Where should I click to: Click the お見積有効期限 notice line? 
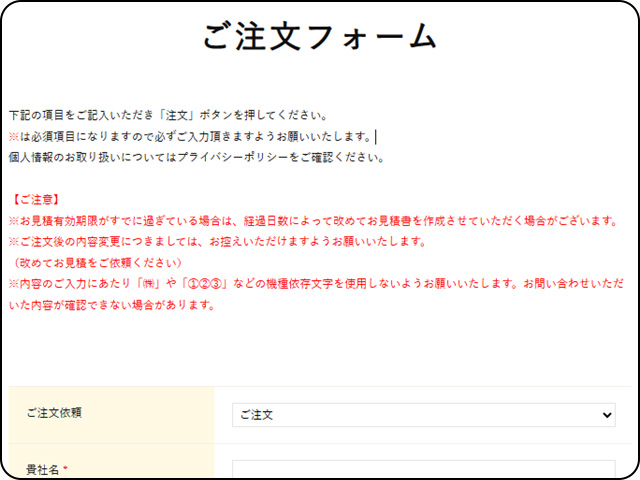[312, 221]
